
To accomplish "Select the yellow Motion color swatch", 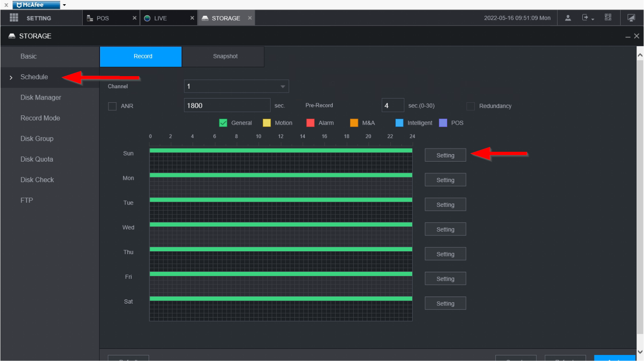I will (x=266, y=123).
